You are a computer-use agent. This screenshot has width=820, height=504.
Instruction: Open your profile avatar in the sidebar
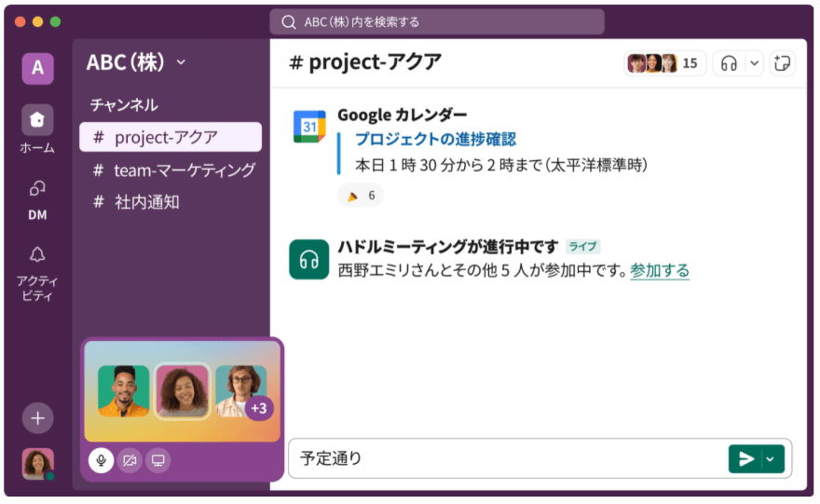tap(37, 464)
